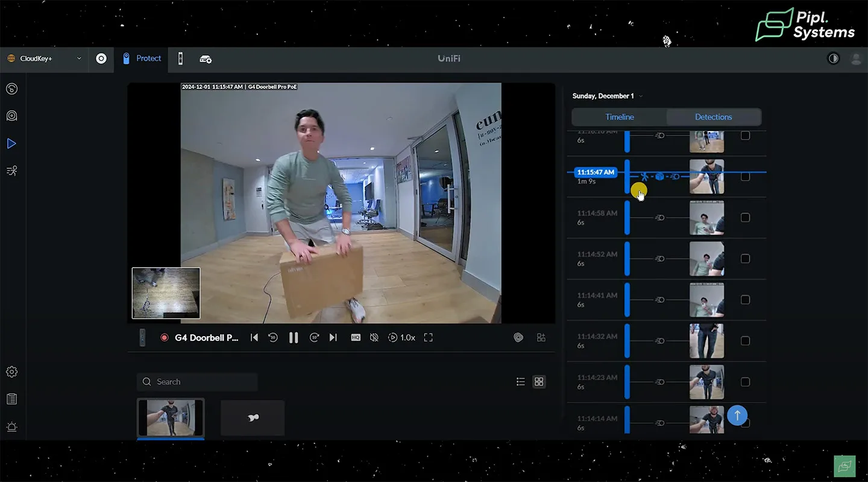Open the devices sidebar icon

pos(11,116)
